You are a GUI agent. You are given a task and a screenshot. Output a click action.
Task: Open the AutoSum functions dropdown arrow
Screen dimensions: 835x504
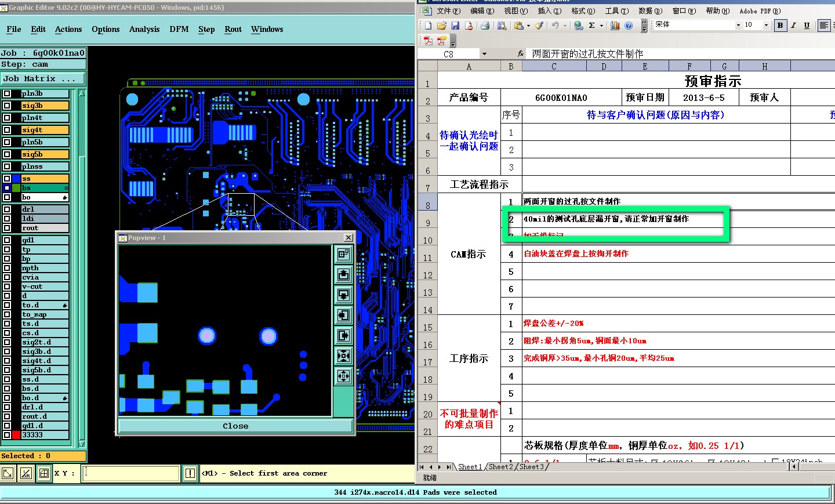(x=601, y=25)
